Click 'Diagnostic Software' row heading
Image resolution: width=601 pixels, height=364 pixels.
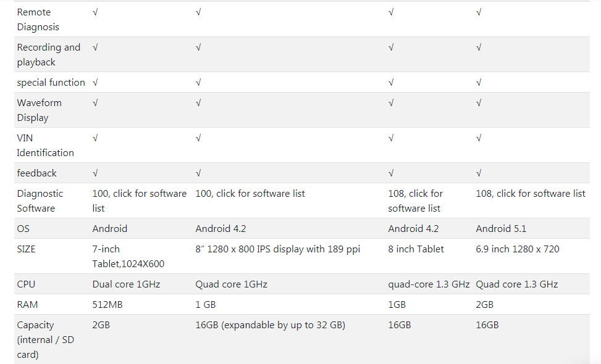pyautogui.click(x=40, y=201)
